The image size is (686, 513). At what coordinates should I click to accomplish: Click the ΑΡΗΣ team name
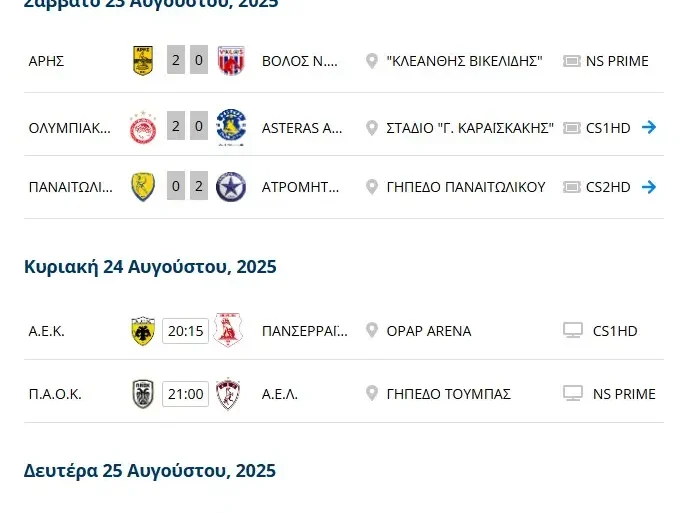pyautogui.click(x=47, y=61)
